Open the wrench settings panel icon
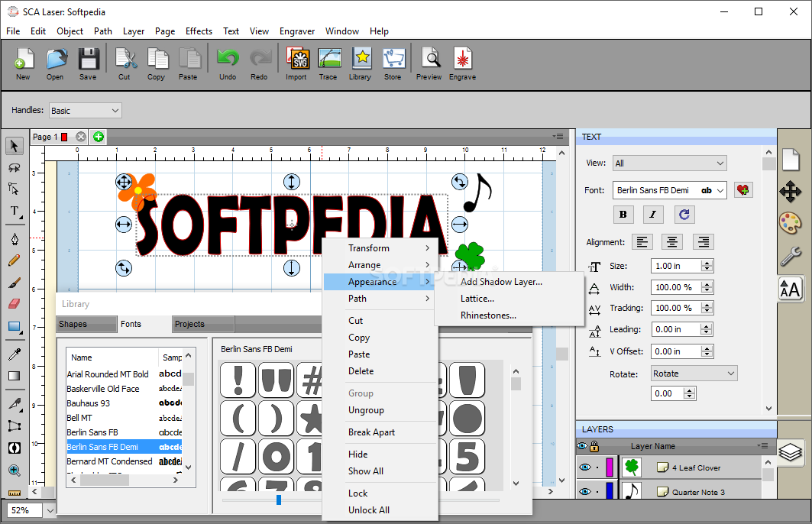 pos(791,257)
